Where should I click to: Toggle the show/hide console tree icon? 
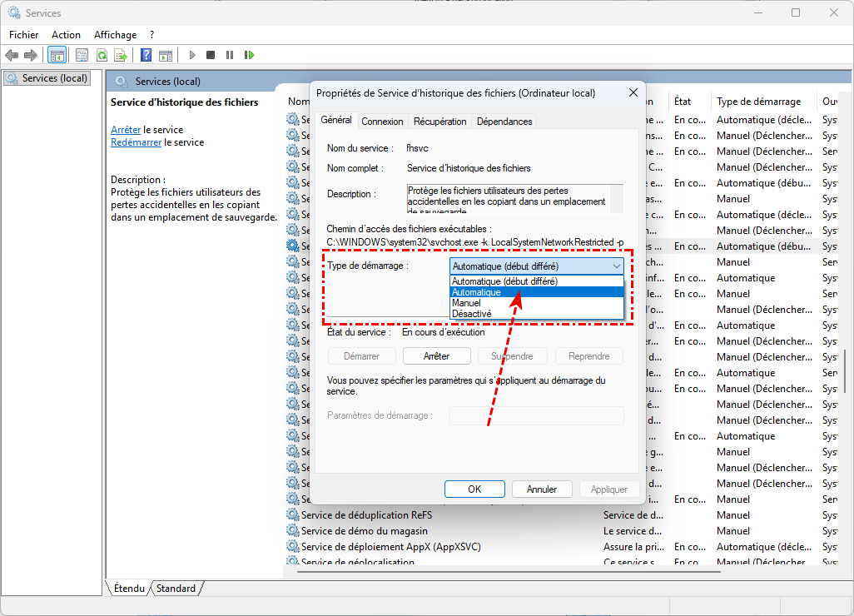coord(57,55)
